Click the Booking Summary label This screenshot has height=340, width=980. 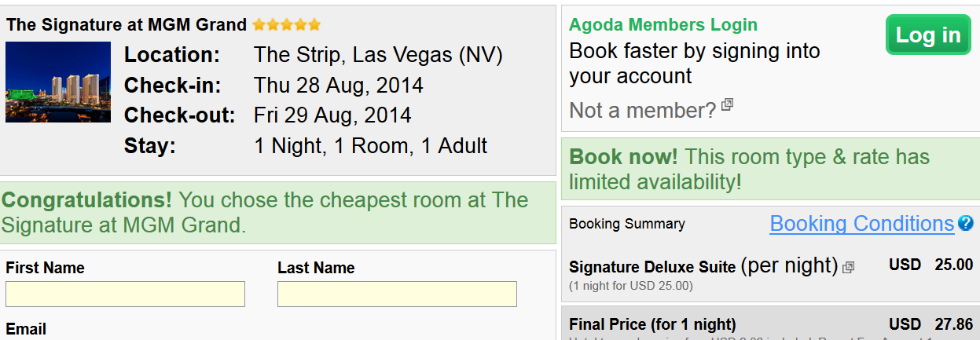click(x=626, y=224)
